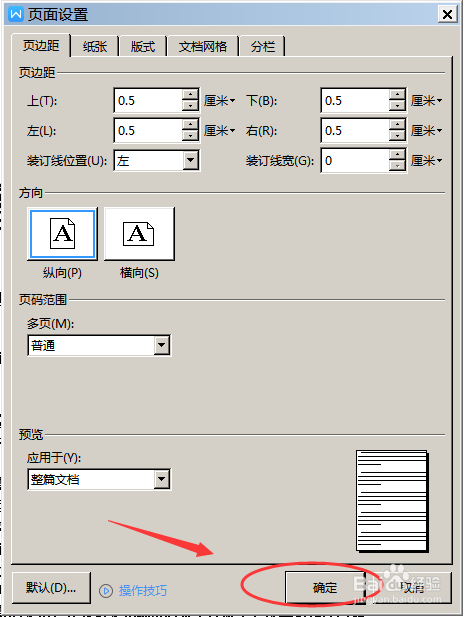470x617 pixels.
Task: Increase 装订线宽(G) with up spinner
Action: pyautogui.click(x=398, y=155)
